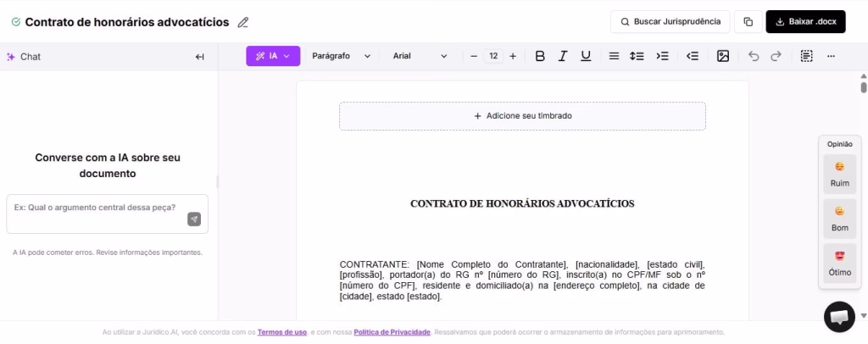Open Buscar Jurisprudência search
Screen dimensions: 868x344
click(x=670, y=21)
